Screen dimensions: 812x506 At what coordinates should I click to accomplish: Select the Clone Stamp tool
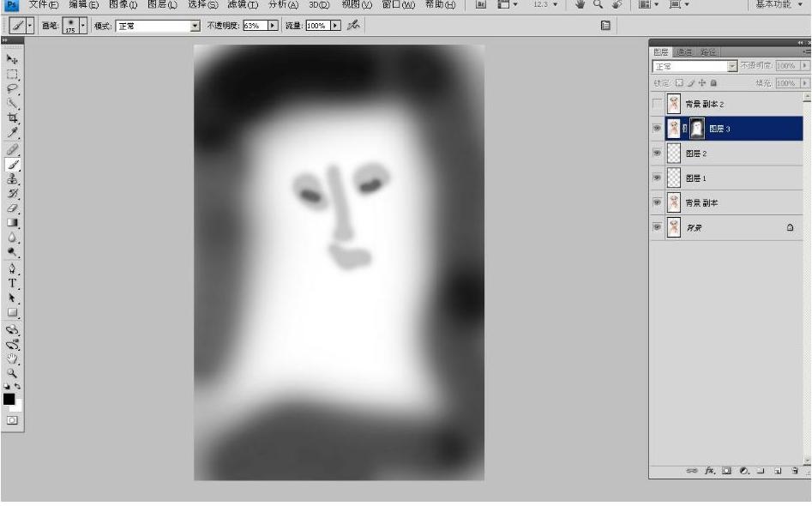pos(12,179)
